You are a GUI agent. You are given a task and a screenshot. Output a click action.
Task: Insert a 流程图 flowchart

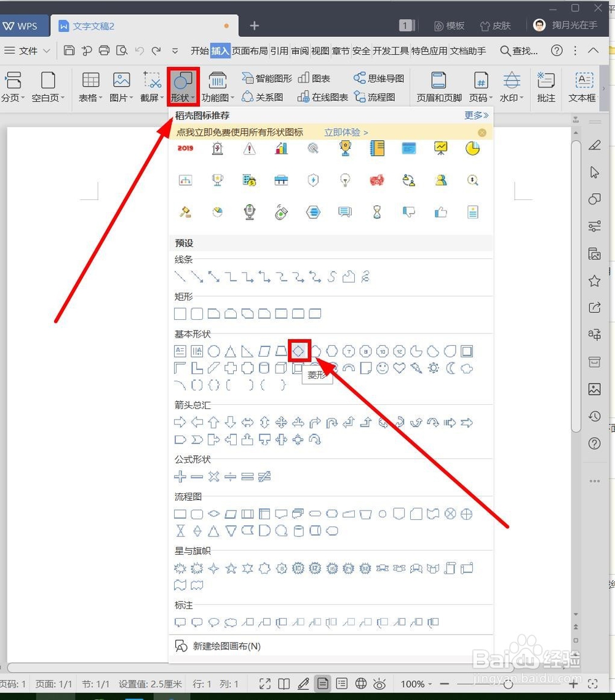375,97
